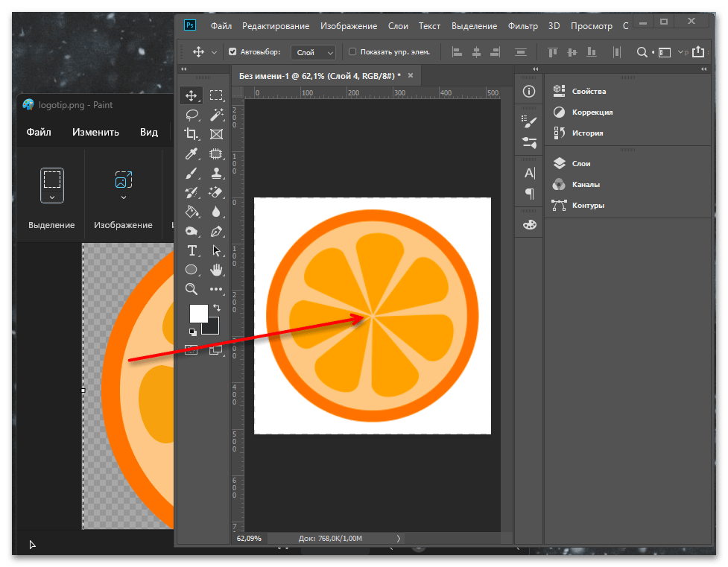Viewport: 728px width, 567px height.
Task: Select the Magic Wand tool
Action: tap(216, 115)
